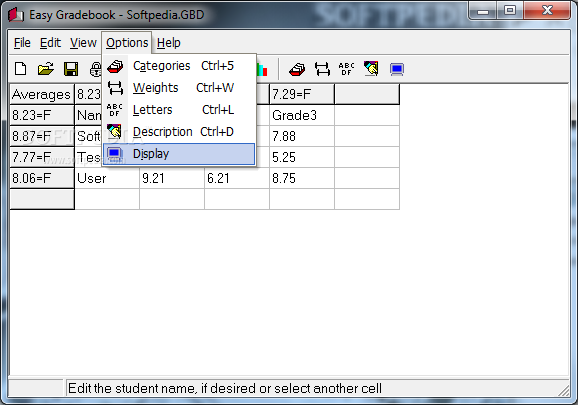Image resolution: width=578 pixels, height=405 pixels.
Task: Click the New file toolbar icon
Action: pyautogui.click(x=21, y=69)
